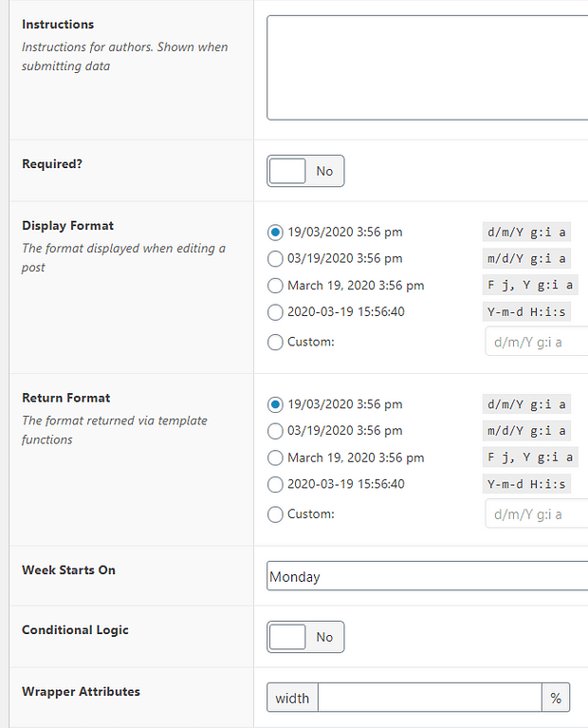Choose Display Format March 19, 2020 option

click(276, 285)
